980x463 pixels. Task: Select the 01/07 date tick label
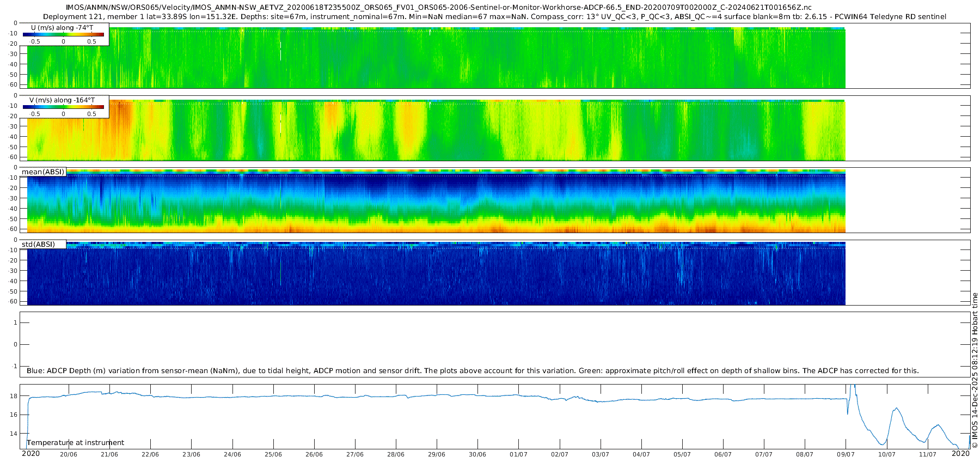click(518, 455)
